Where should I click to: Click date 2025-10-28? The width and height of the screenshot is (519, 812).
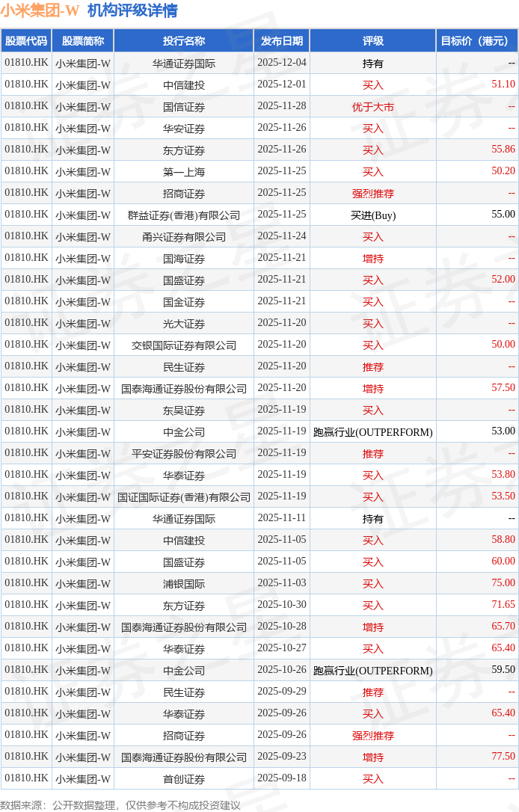(282, 627)
